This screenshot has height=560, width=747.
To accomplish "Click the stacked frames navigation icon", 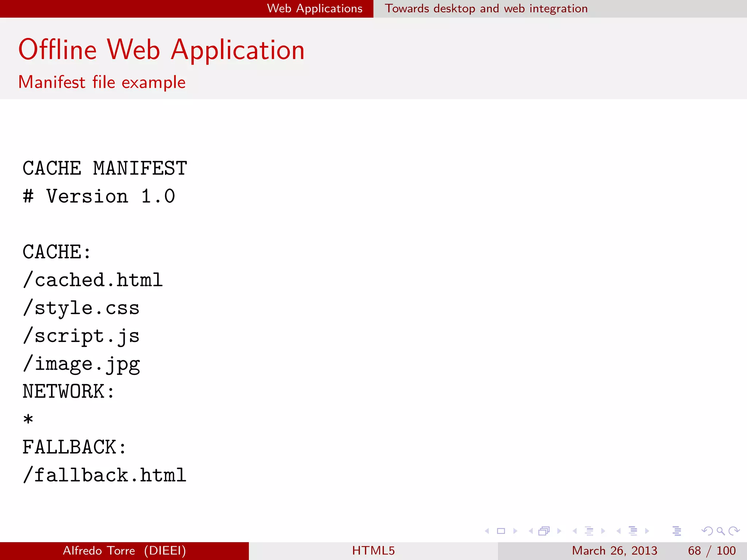I will tap(544, 531).
